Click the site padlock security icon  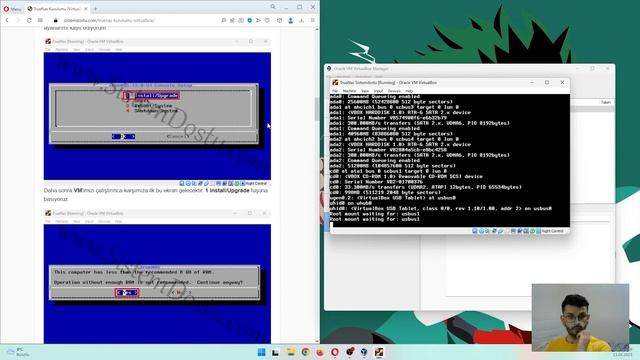pos(56,20)
